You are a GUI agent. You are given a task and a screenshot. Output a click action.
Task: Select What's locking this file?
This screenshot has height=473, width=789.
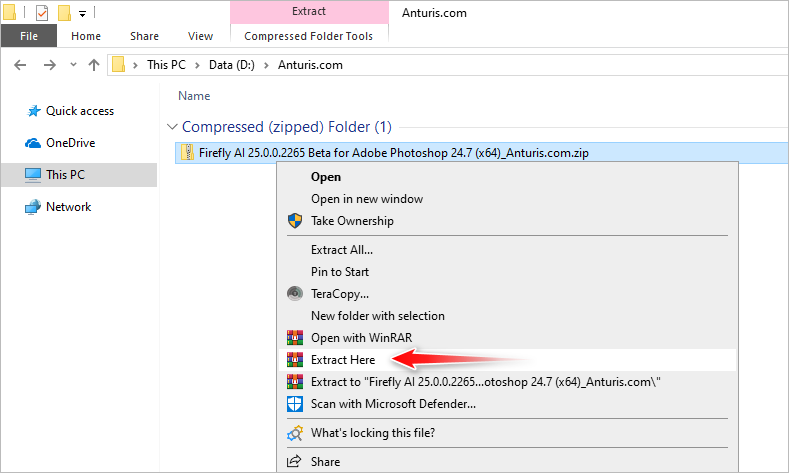tap(373, 433)
